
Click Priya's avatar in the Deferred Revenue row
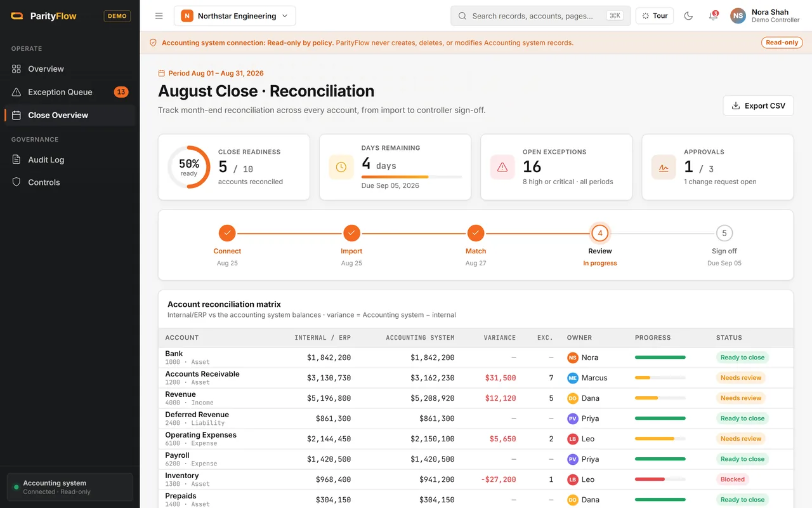pos(573,418)
